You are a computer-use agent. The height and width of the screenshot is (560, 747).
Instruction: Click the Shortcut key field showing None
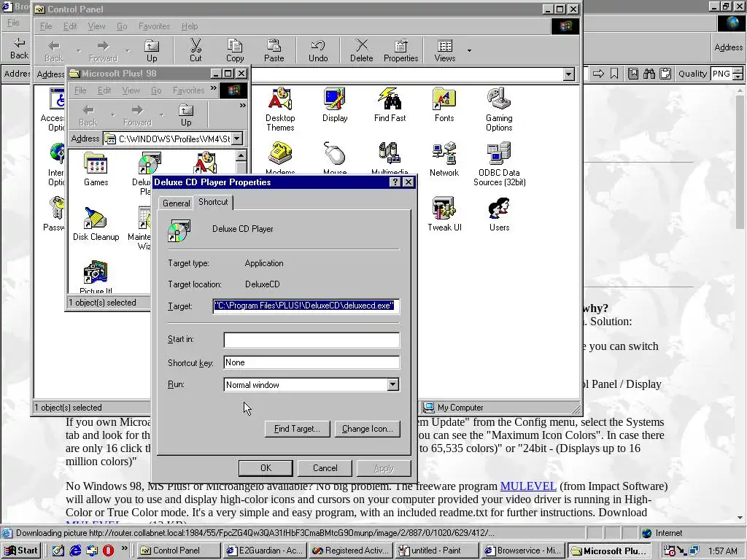(311, 362)
